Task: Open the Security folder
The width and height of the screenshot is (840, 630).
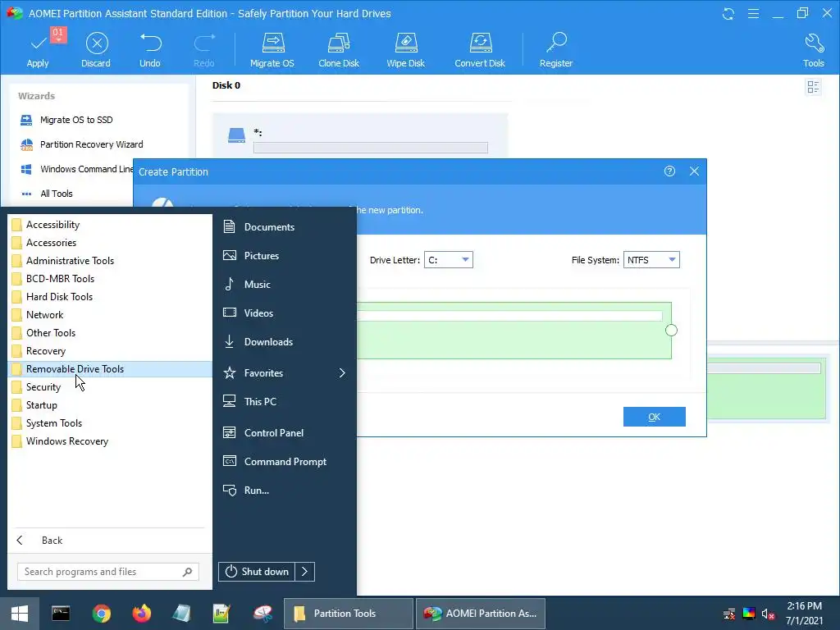Action: (x=110, y=387)
